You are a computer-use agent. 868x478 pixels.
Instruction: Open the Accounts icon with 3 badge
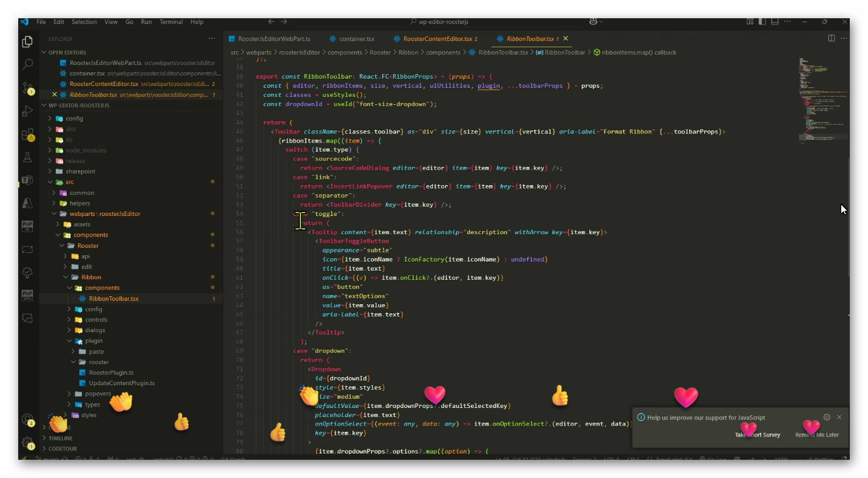tap(27, 420)
